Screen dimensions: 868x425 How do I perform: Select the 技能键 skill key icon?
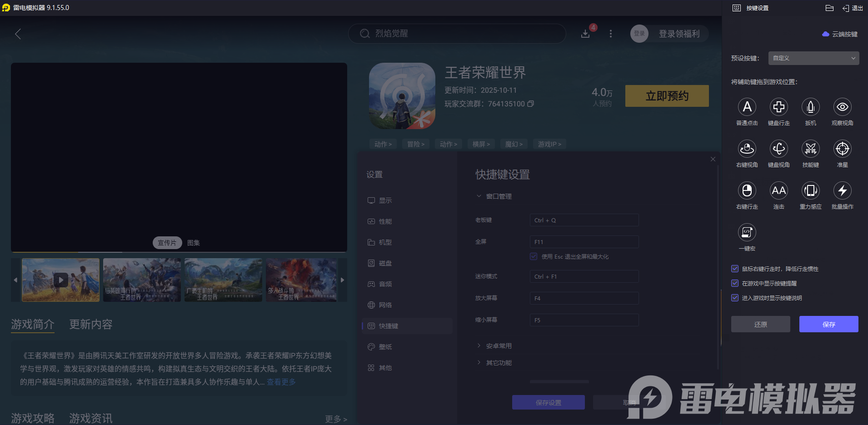(810, 149)
